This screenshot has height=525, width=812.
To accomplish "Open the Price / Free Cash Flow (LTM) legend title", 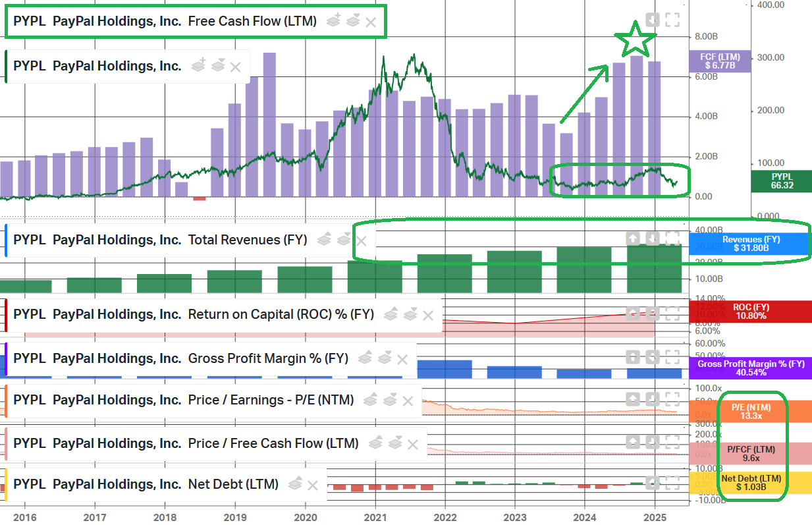I will (186, 443).
